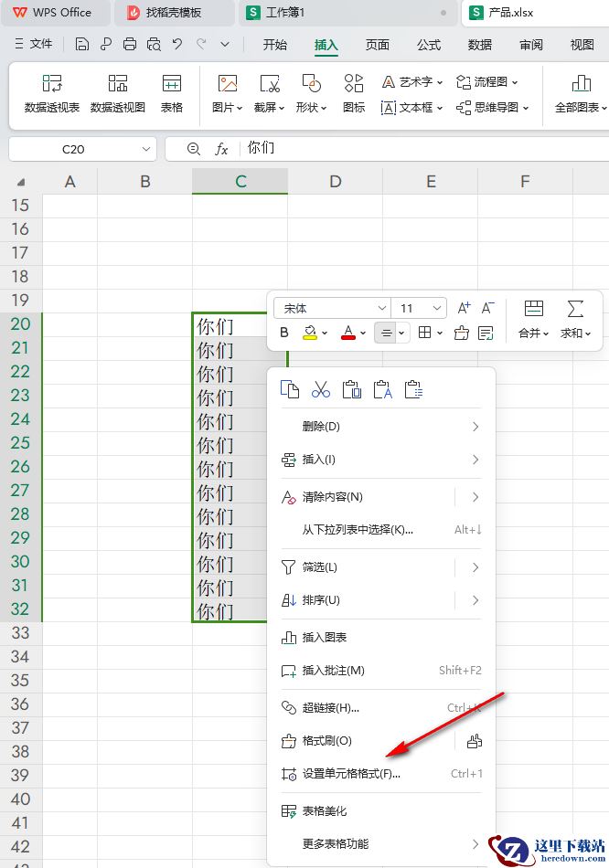Screen dimensions: 609x868
Task: Click the Cut scissors icon in context menu
Action: coord(321,389)
